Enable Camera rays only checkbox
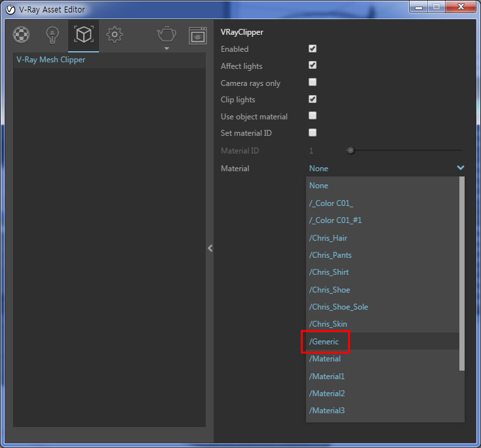 (x=313, y=82)
